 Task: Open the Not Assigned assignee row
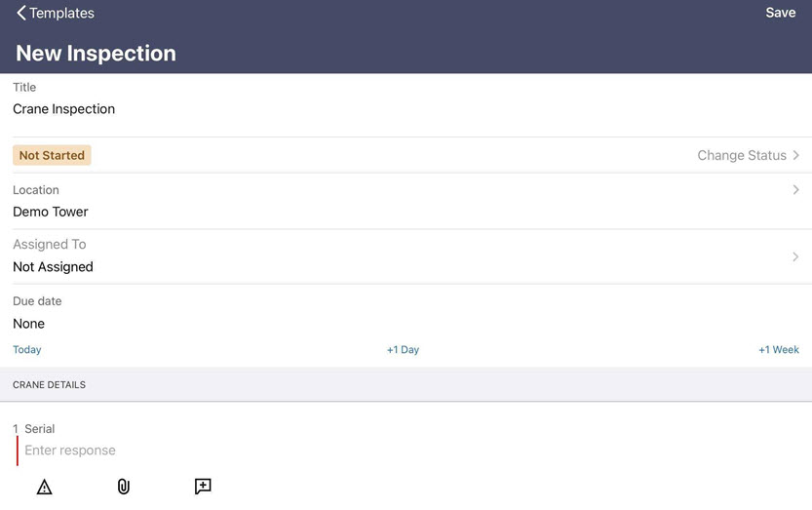tap(406, 256)
